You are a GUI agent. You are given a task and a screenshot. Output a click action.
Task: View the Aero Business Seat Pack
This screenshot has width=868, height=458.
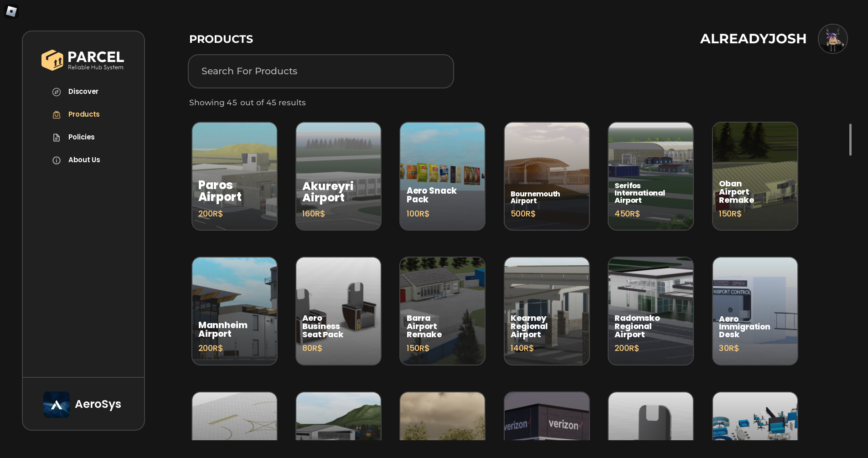(338, 311)
